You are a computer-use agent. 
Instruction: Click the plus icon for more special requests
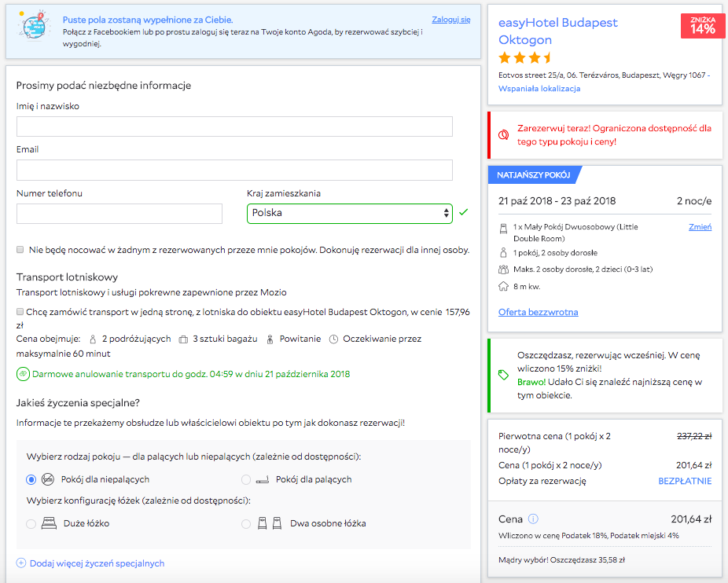click(21, 563)
